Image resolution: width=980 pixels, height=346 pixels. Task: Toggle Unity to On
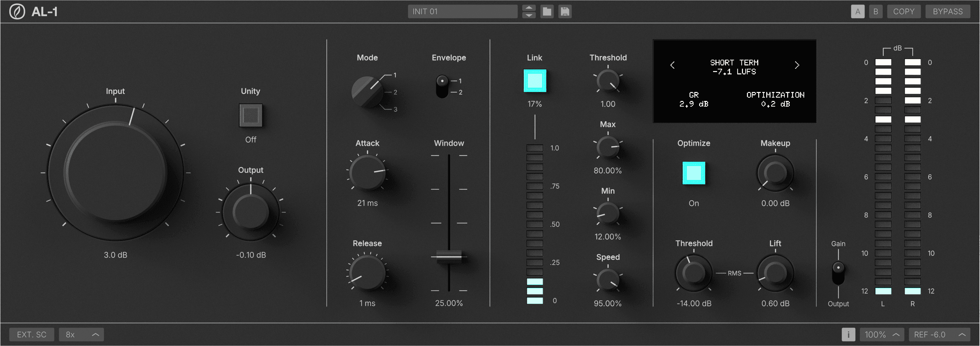250,115
